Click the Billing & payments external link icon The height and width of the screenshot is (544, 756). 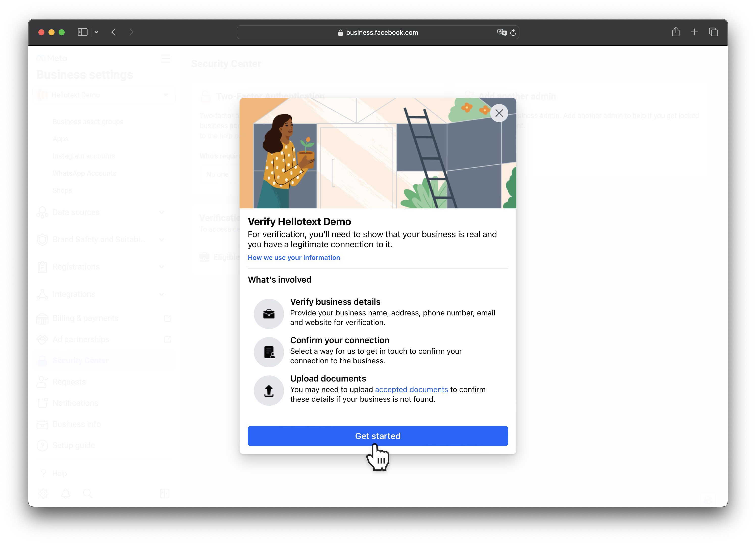click(168, 318)
